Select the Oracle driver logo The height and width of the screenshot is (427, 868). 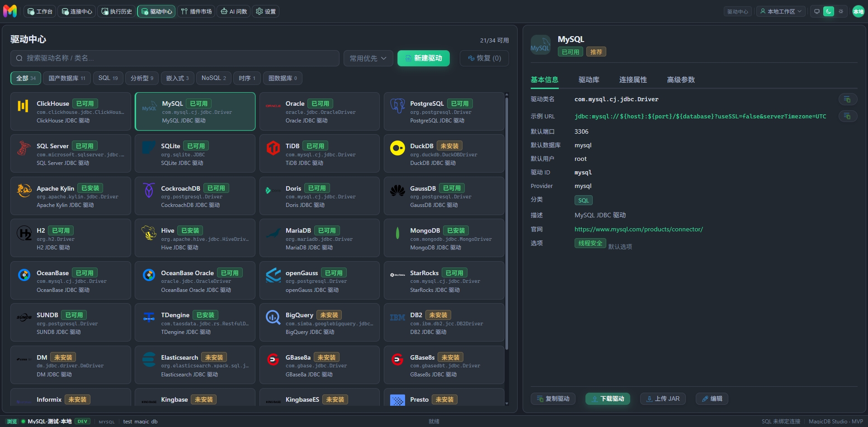point(273,106)
